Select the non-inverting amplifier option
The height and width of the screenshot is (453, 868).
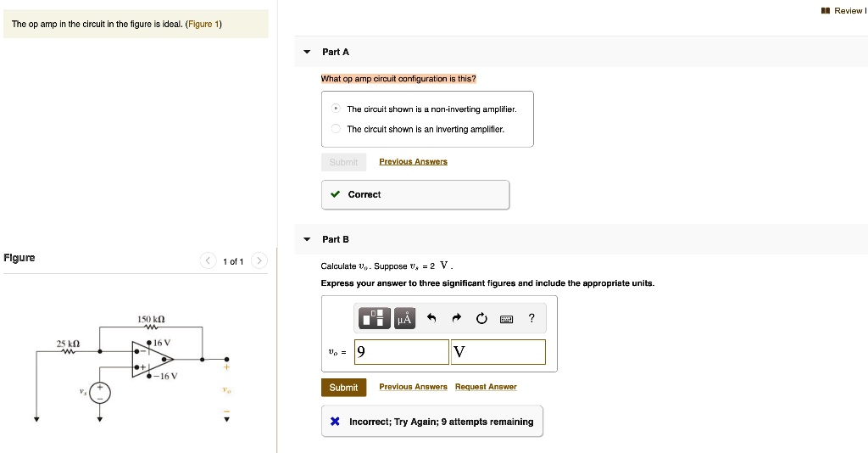336,109
